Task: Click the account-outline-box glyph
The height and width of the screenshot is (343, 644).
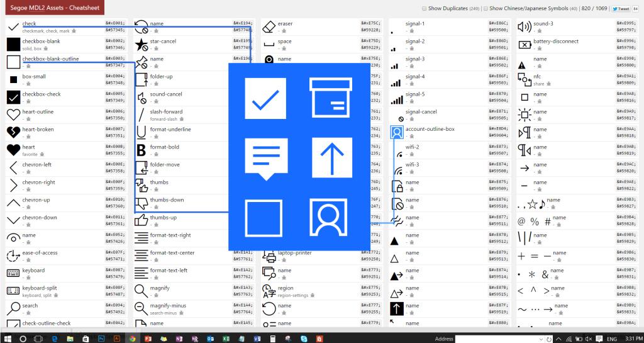Action: pos(396,132)
